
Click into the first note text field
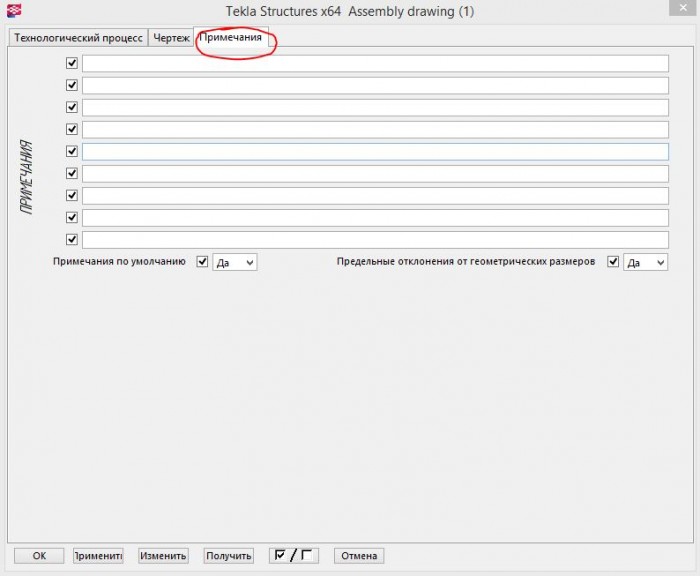click(x=375, y=63)
